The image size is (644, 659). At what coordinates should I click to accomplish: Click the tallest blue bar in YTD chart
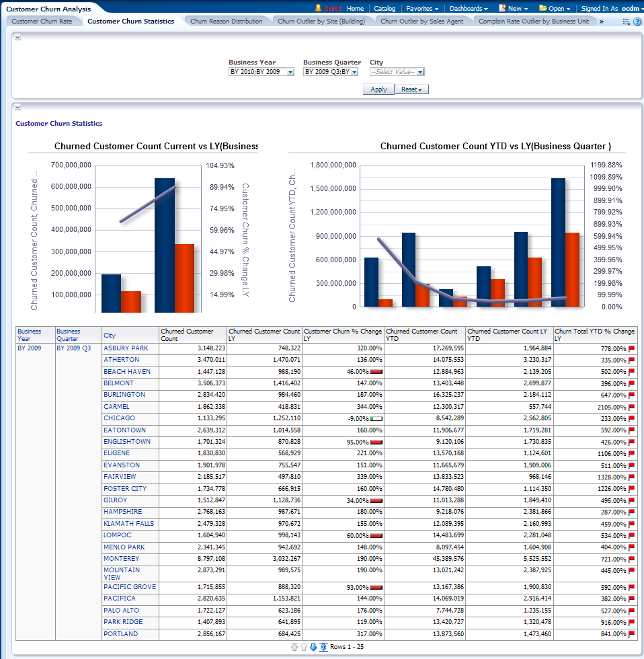coord(558,242)
